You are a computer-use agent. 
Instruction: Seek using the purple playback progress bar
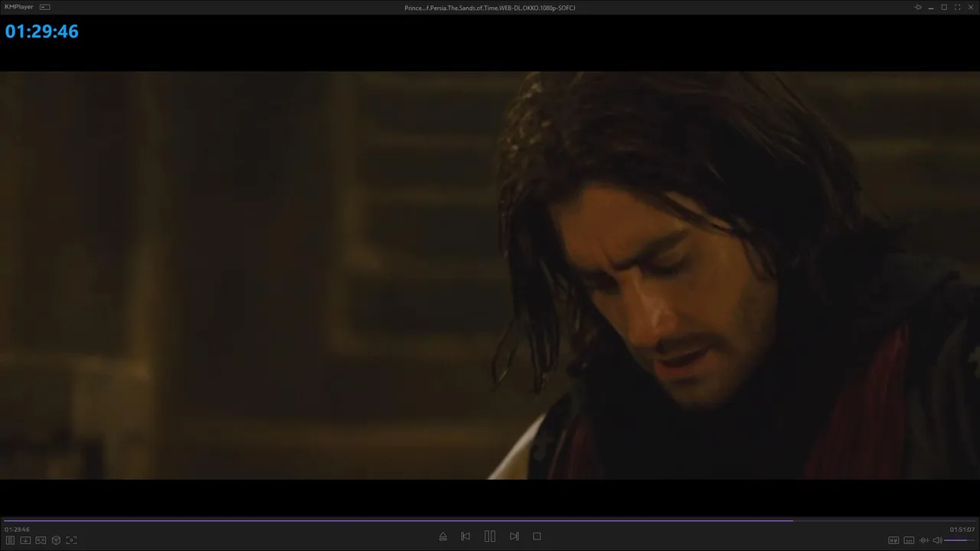tap(490, 521)
